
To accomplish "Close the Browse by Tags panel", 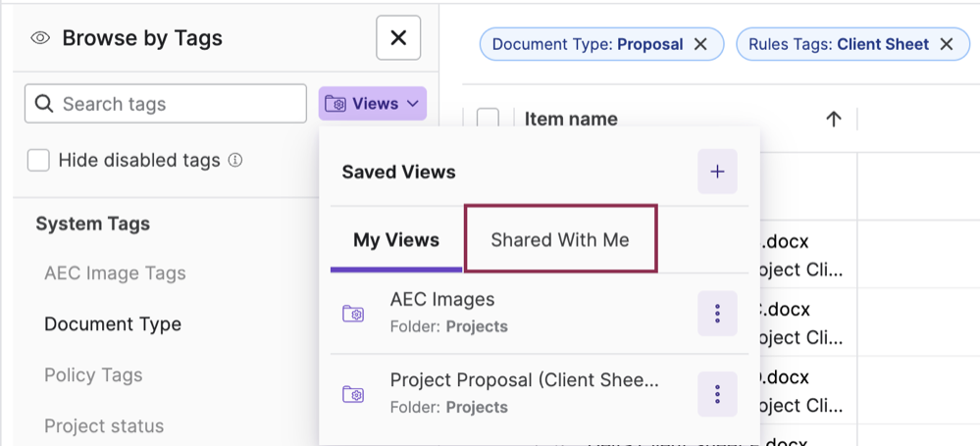I will point(398,38).
